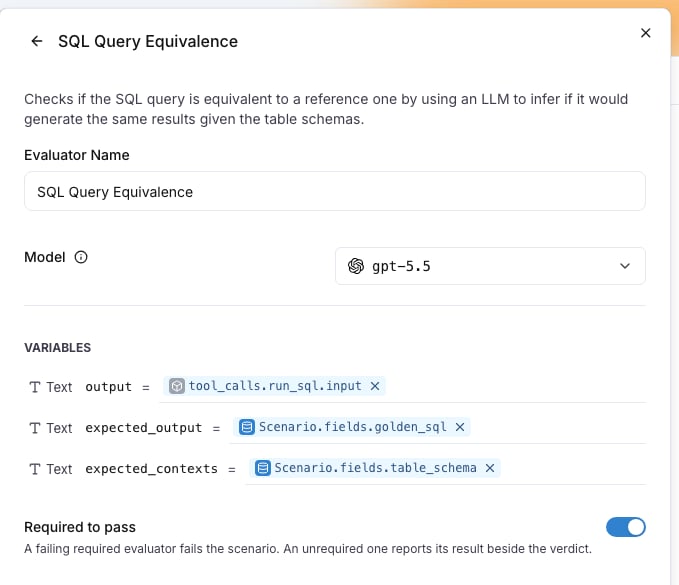
Task: Click the OpenAI logo in model selector
Action: (x=356, y=266)
